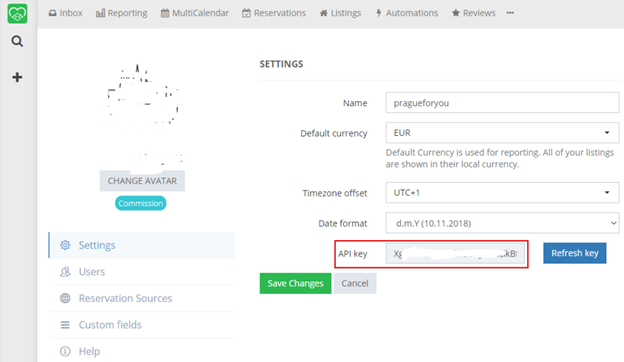Click the Refresh key button
The height and width of the screenshot is (362, 624).
575,253
